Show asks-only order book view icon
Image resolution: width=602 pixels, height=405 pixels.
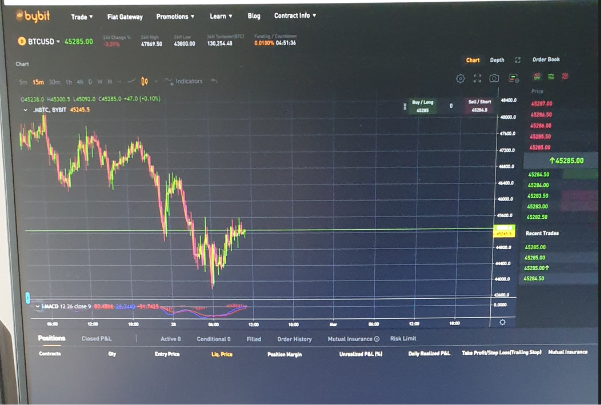click(565, 77)
